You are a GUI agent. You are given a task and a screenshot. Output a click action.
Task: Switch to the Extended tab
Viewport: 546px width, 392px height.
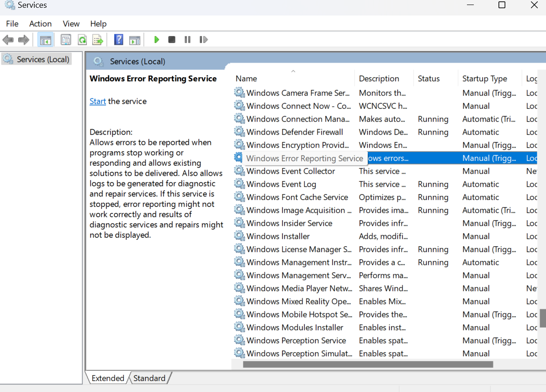coord(107,378)
